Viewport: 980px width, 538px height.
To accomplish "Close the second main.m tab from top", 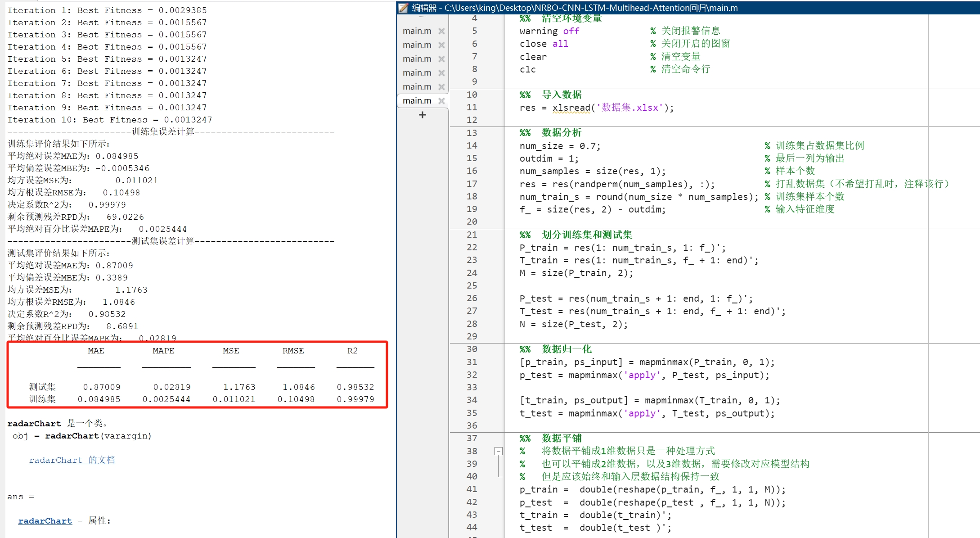I will 441,45.
